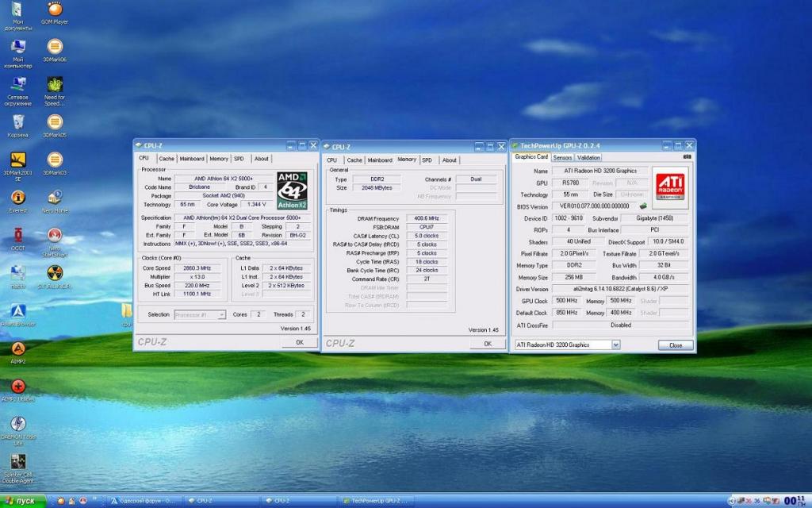
Task: Open the Sensors tab in GPU-Z
Action: 562,158
